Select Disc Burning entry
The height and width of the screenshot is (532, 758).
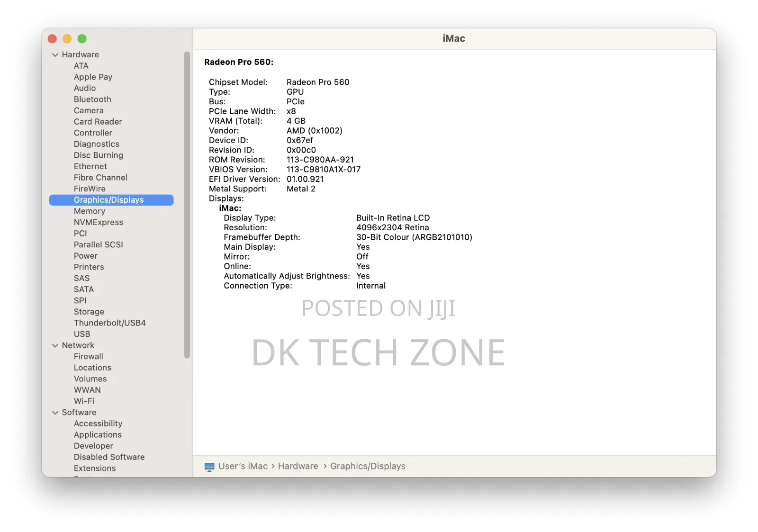click(x=98, y=155)
